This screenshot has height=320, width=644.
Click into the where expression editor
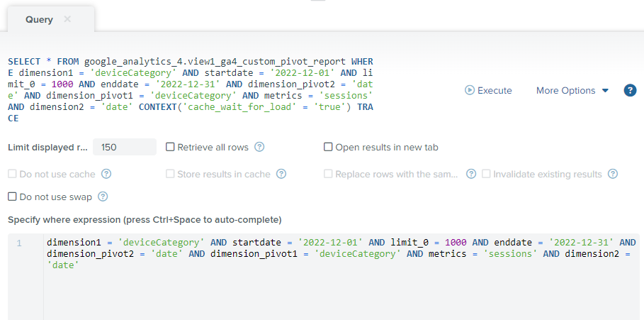341,277
